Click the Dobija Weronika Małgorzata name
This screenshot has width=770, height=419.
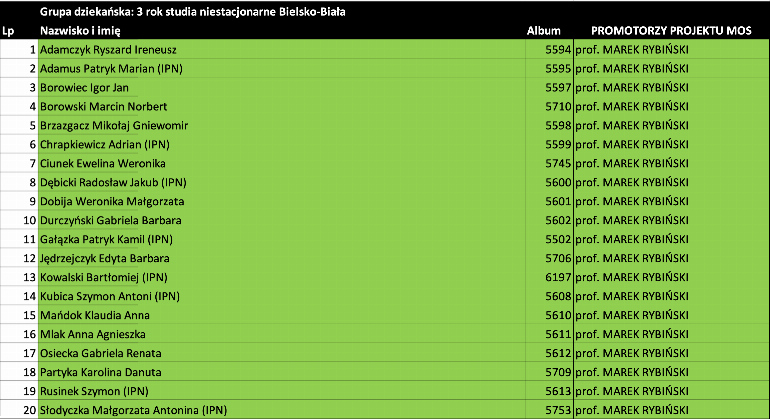pyautogui.click(x=112, y=201)
